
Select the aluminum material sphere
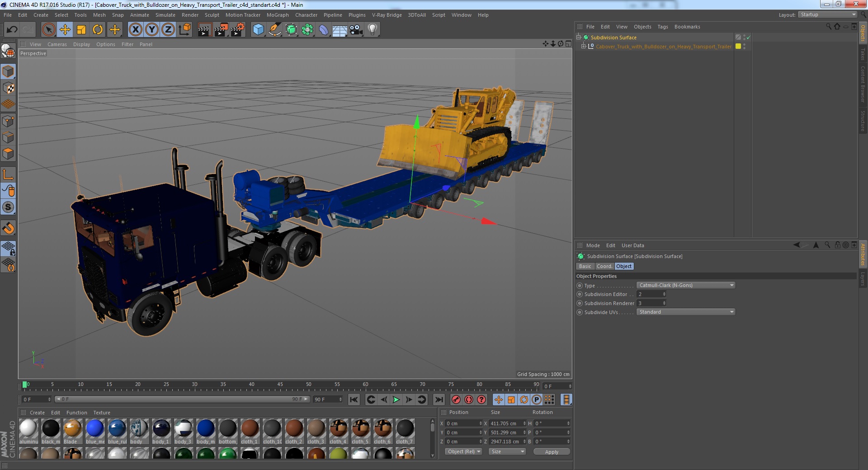pyautogui.click(x=28, y=428)
